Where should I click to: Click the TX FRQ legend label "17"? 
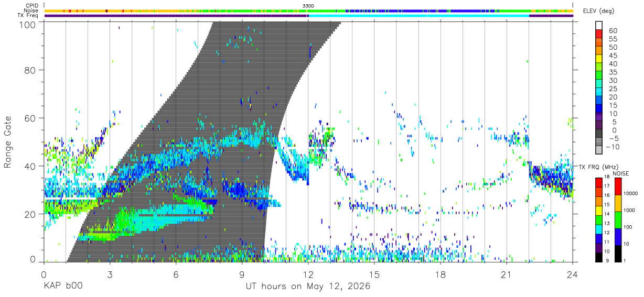[606, 186]
